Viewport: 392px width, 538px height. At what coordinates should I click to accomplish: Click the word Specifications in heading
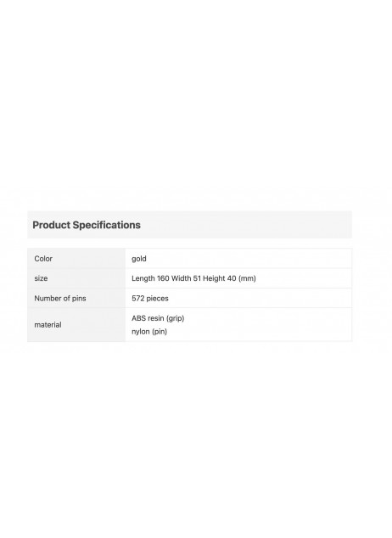(x=107, y=225)
